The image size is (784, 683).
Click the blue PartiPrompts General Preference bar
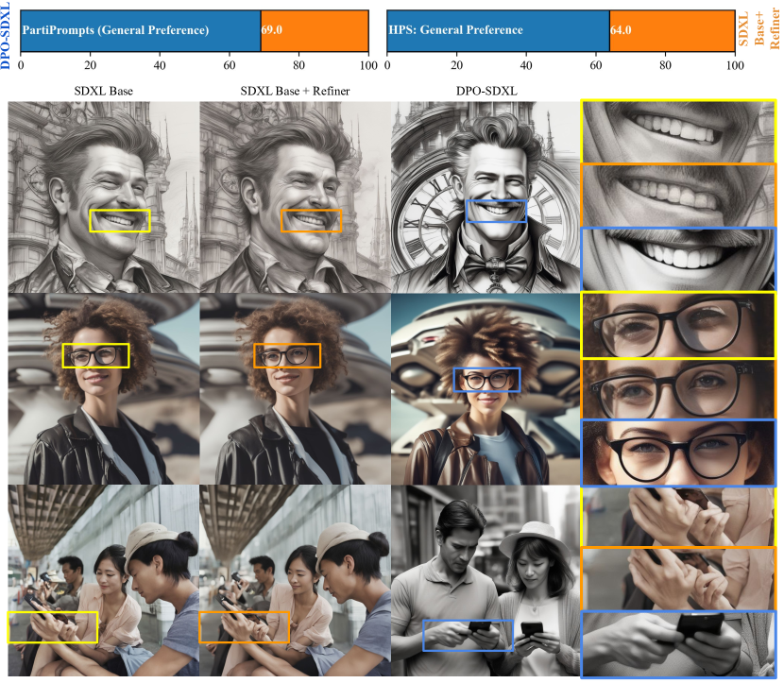[141, 30]
